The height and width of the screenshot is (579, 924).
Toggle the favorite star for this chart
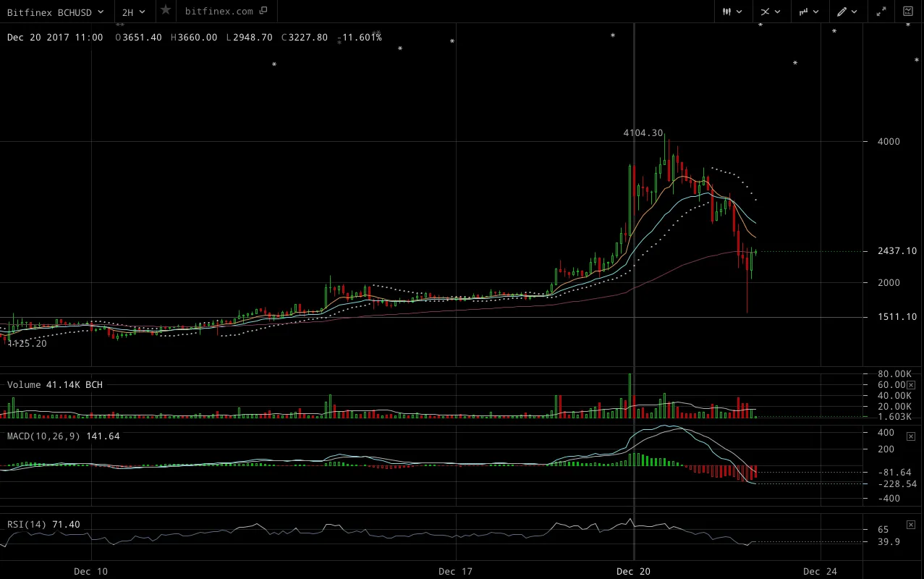tap(166, 10)
